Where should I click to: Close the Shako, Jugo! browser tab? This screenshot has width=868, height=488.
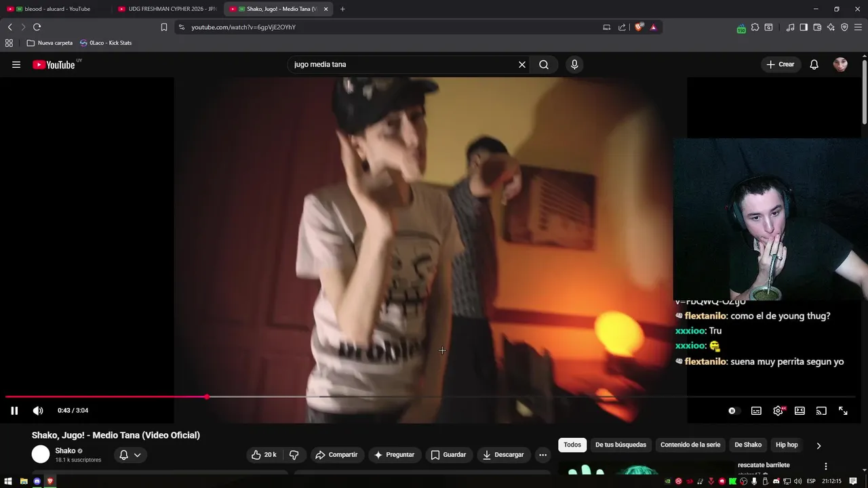(326, 9)
